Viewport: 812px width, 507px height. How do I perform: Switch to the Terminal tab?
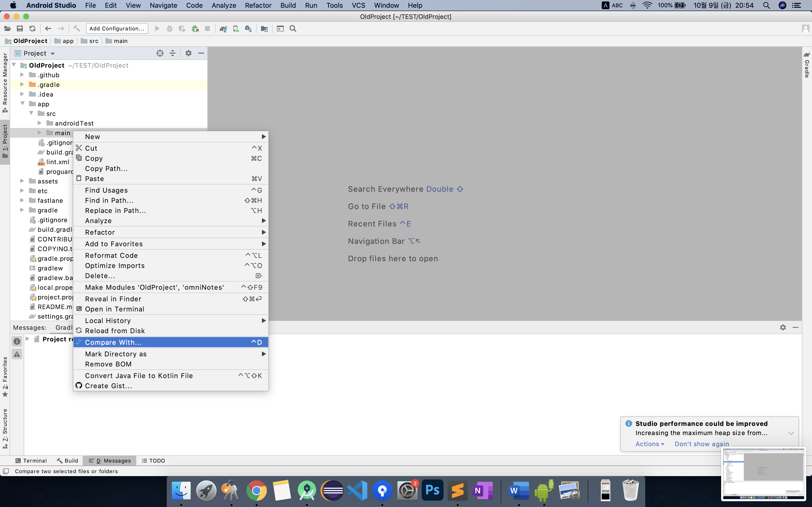click(31, 460)
